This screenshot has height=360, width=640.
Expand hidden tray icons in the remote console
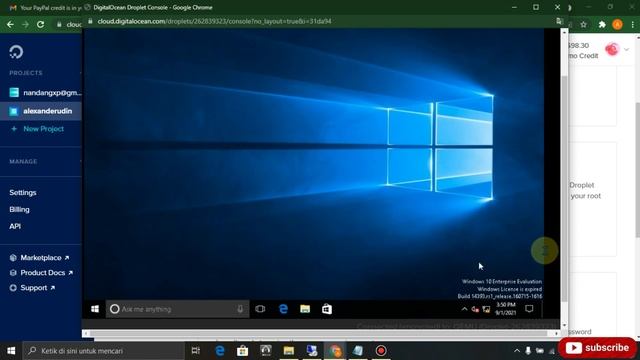[x=464, y=309]
